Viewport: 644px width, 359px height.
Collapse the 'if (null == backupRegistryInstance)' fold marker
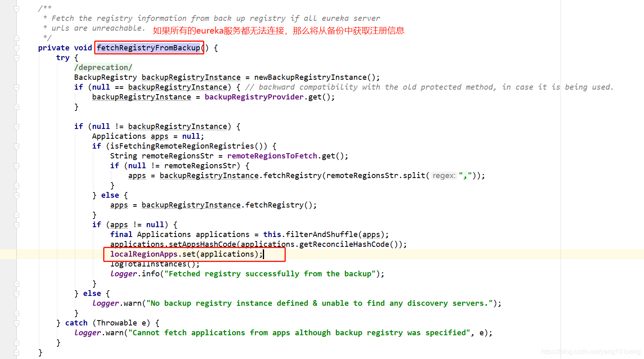[x=16, y=87]
